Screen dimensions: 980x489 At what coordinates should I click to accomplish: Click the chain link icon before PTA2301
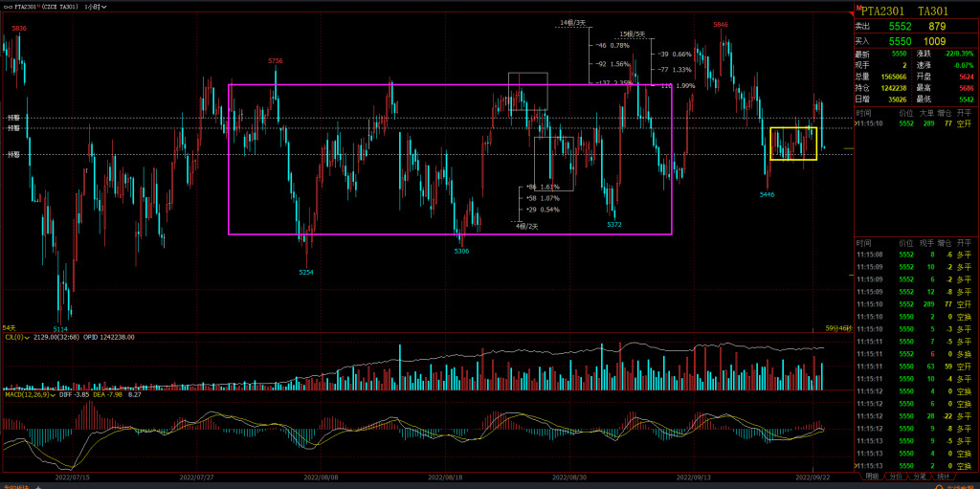(7, 6)
